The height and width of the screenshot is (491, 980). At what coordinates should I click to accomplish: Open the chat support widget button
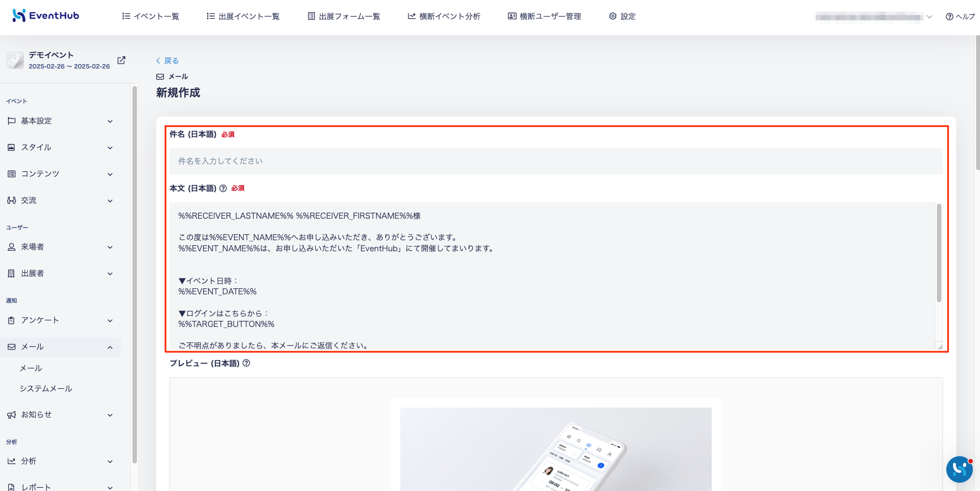960,469
